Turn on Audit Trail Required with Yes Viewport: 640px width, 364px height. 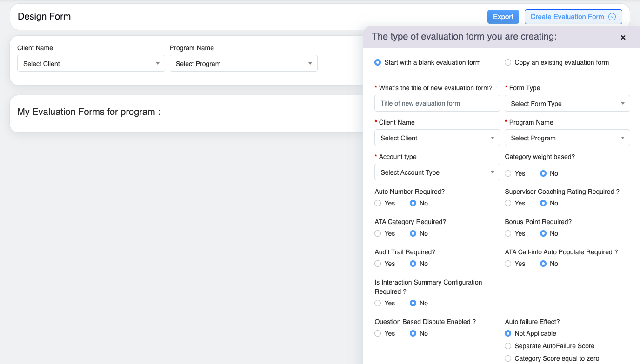[x=378, y=264]
